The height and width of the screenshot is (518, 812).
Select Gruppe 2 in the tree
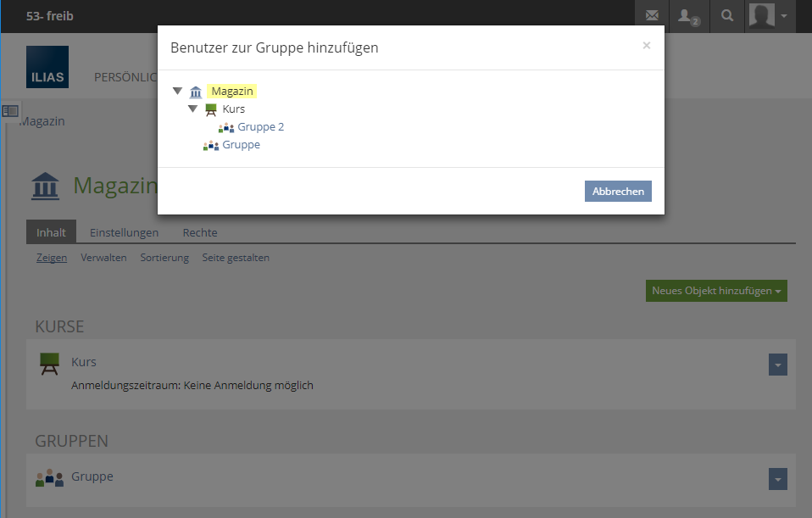[261, 127]
